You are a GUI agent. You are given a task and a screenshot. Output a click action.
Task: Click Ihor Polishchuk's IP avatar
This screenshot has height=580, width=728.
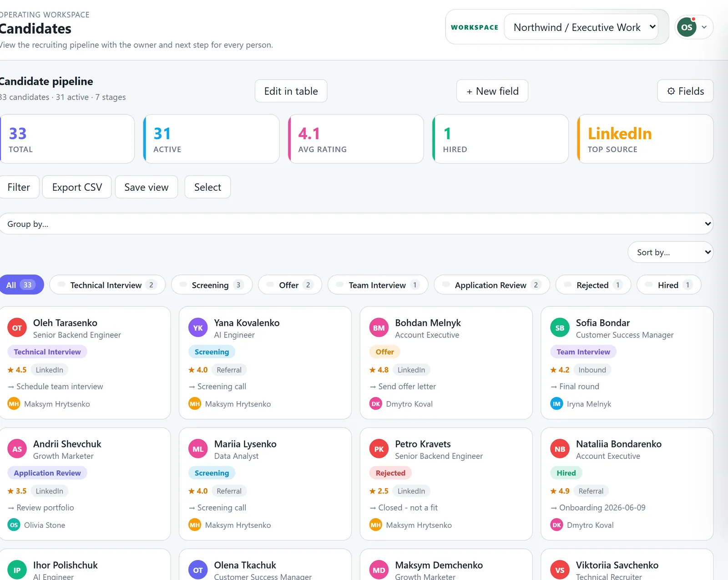tap(17, 570)
